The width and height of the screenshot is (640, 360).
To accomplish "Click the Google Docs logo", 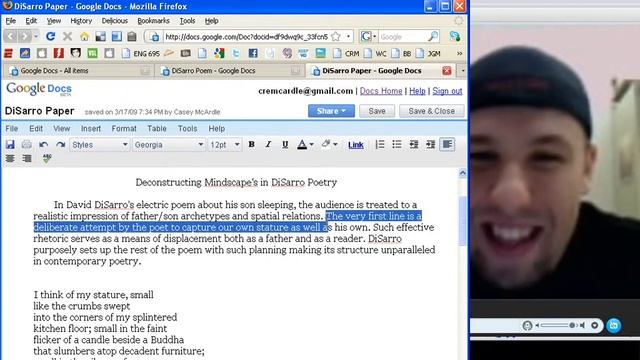I will point(39,89).
